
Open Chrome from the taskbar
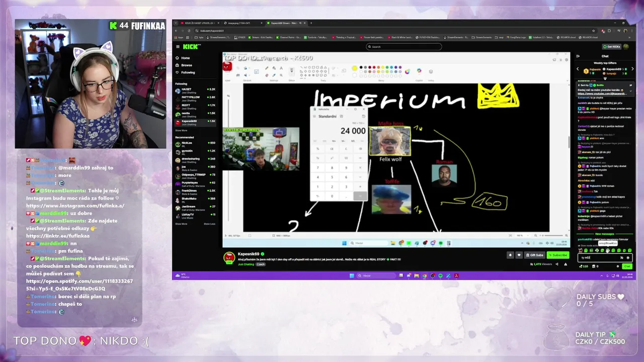tap(425, 276)
